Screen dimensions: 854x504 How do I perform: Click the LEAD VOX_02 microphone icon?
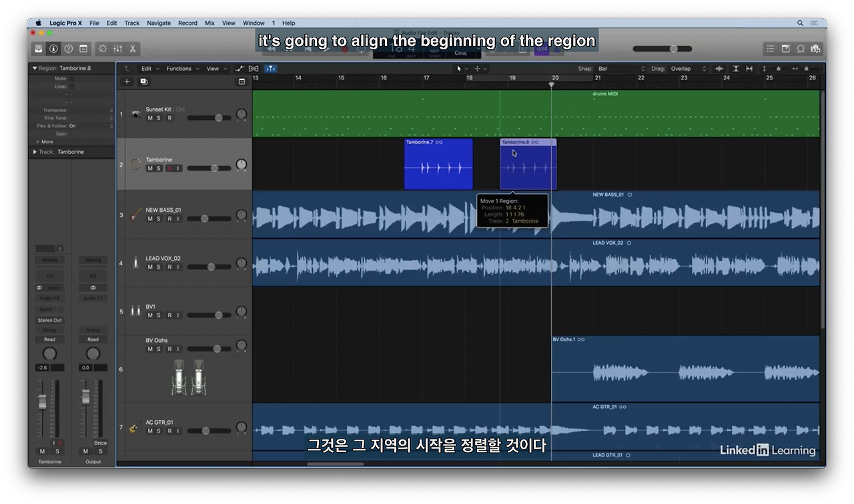[136, 263]
